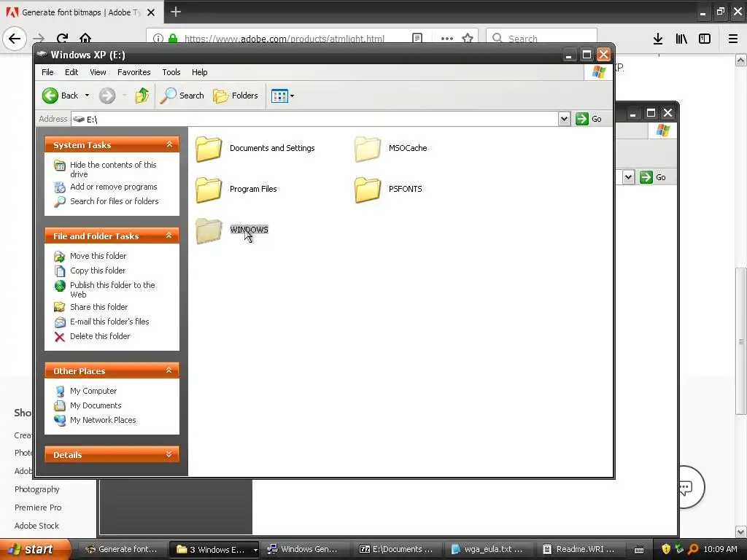
Task: Expand the Details panel
Action: [169, 455]
